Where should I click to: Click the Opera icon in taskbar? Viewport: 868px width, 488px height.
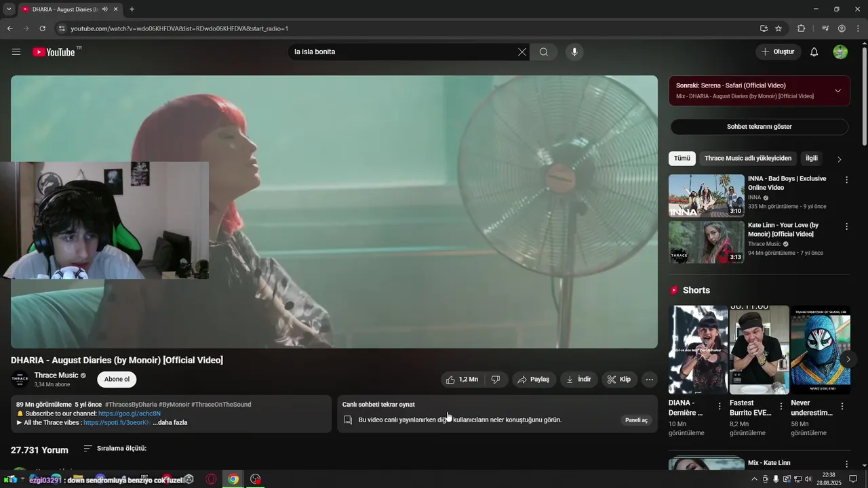pyautogui.click(x=212, y=479)
